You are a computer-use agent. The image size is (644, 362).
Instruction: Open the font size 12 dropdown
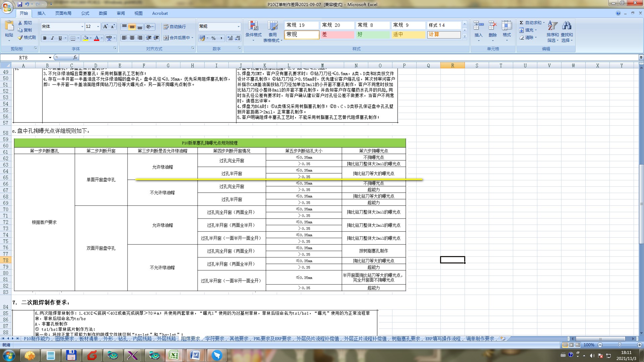[x=98, y=26]
